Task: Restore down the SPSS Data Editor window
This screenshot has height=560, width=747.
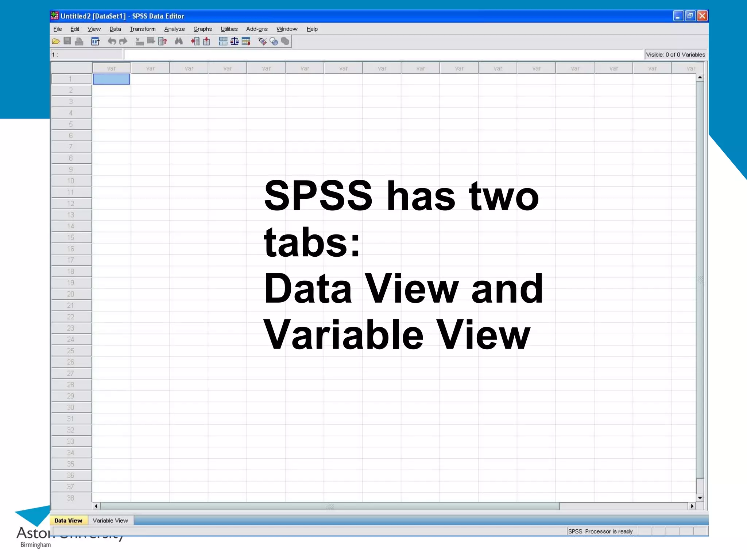Action: pyautogui.click(x=690, y=16)
